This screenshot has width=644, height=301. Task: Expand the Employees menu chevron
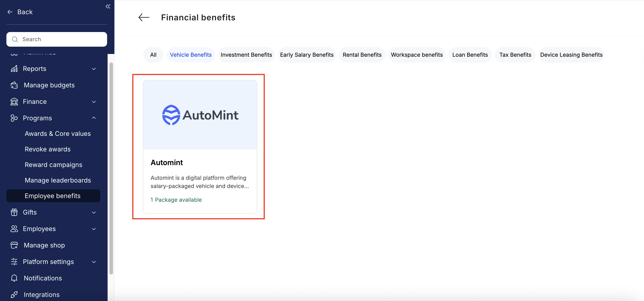pos(94,229)
